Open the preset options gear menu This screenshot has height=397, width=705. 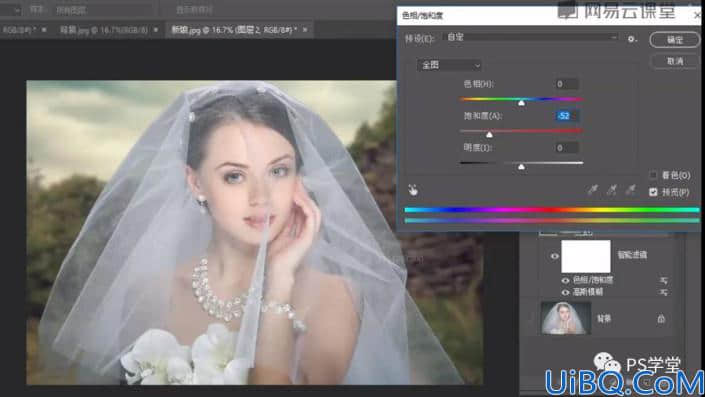(x=632, y=39)
